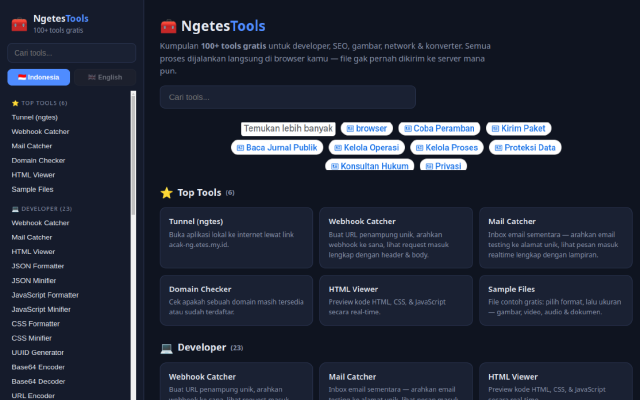Click the DEVELOPER (23) sidebar heading
Screen dimensions: 640x400
tap(42, 209)
